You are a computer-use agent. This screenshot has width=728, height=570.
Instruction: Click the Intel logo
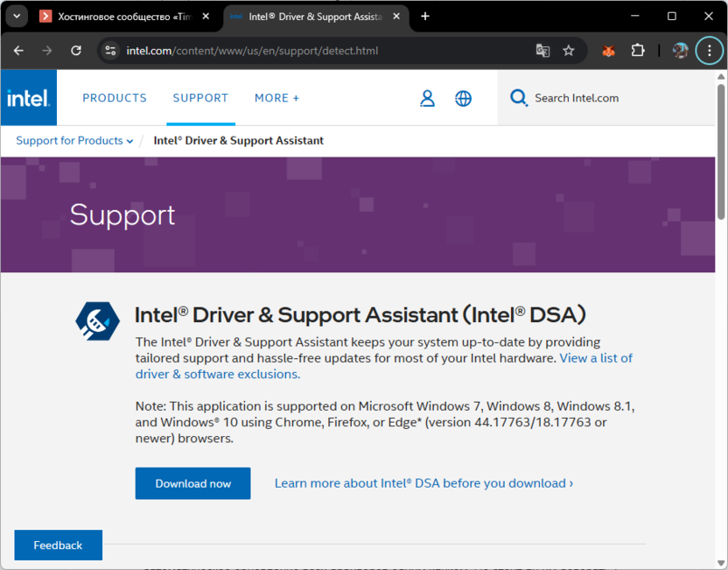click(x=29, y=98)
